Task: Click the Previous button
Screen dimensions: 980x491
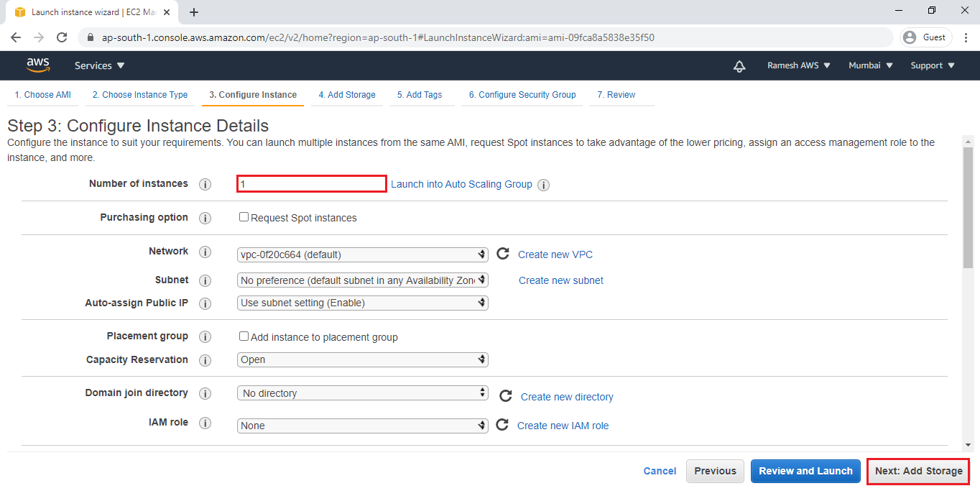Action: point(715,471)
